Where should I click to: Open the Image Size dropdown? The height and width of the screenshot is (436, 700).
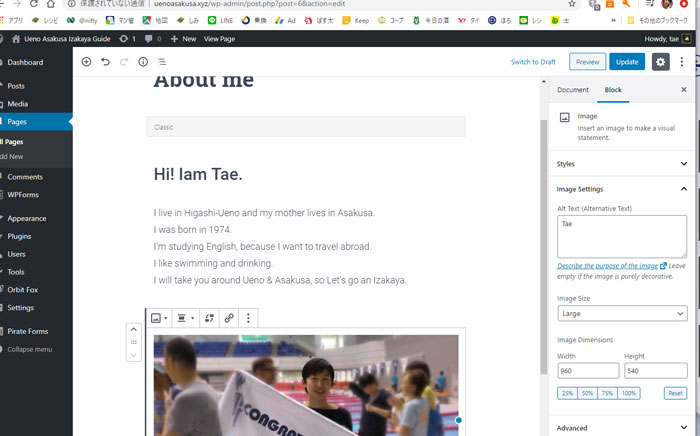pyautogui.click(x=622, y=314)
